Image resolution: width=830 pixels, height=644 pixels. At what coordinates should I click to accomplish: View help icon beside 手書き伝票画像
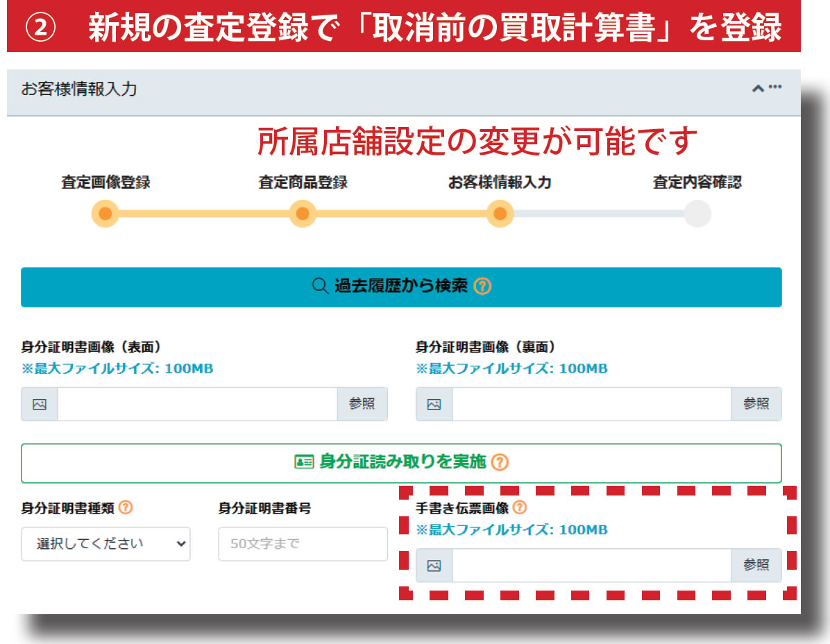pyautogui.click(x=519, y=508)
